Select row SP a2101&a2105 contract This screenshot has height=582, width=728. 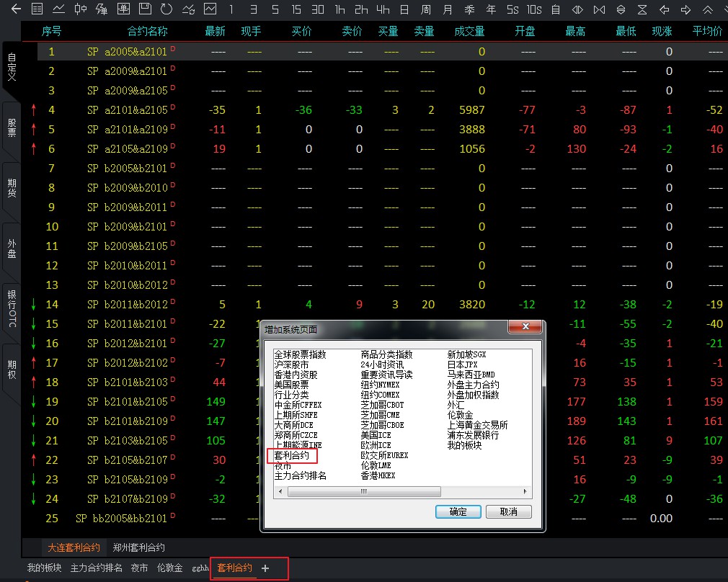tap(127, 110)
